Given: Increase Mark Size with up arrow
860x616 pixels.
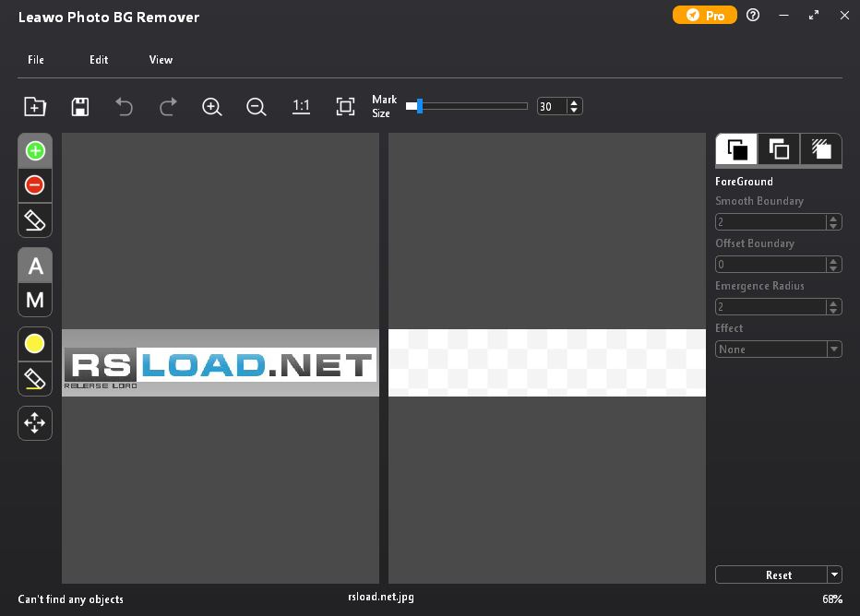Looking at the screenshot, I should point(574,102).
